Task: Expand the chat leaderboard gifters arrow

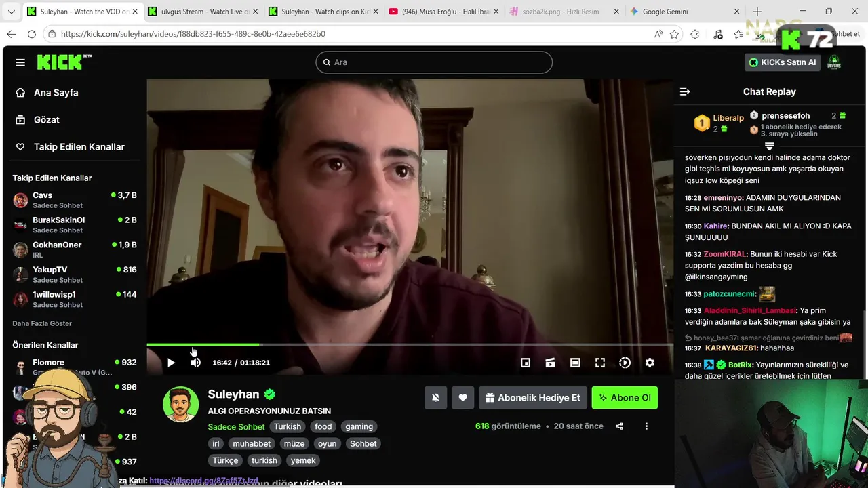Action: coord(769,146)
